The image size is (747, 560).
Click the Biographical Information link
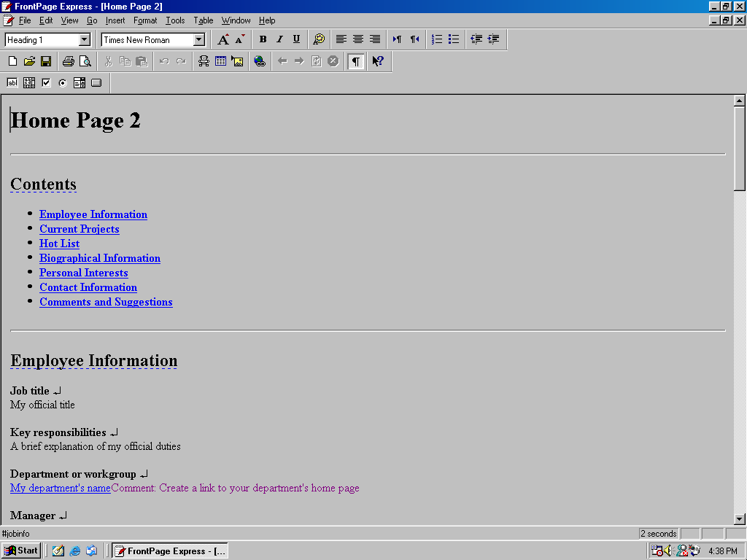click(x=100, y=258)
